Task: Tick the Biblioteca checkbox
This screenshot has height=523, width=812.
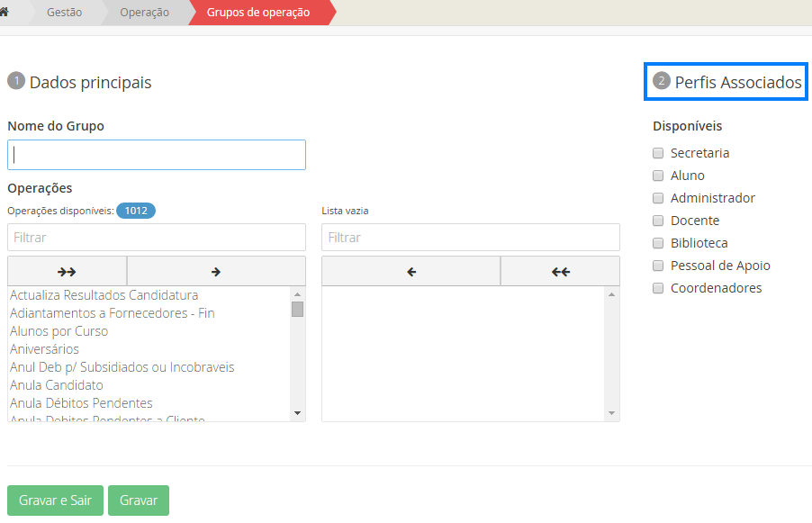Action: [x=658, y=243]
